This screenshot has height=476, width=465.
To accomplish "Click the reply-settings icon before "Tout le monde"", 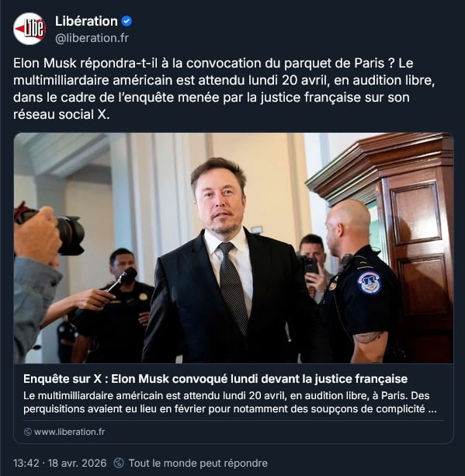I will pos(119,463).
